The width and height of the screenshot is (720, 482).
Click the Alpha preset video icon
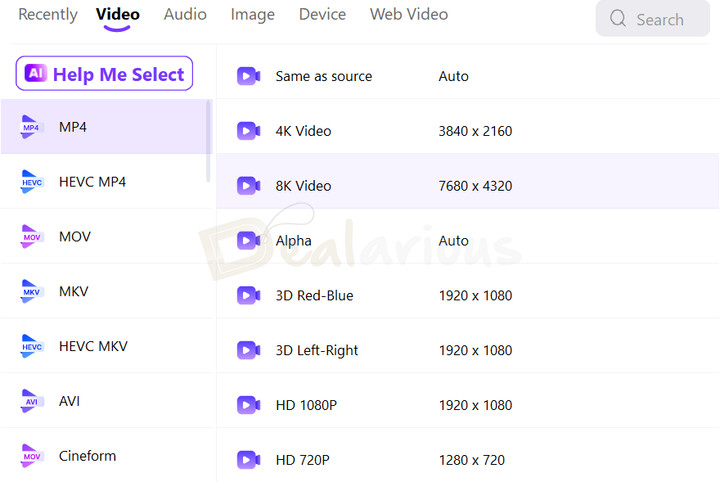248,240
